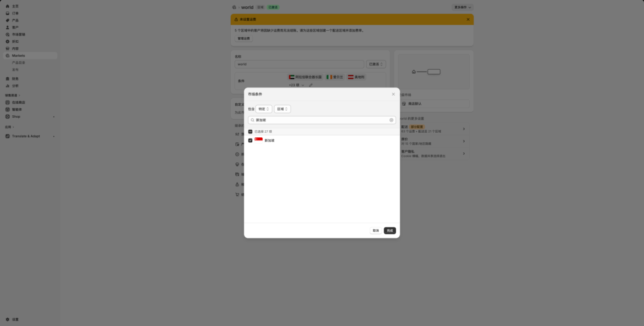
Task: Clear the search field with the X icon
Action: click(x=391, y=120)
